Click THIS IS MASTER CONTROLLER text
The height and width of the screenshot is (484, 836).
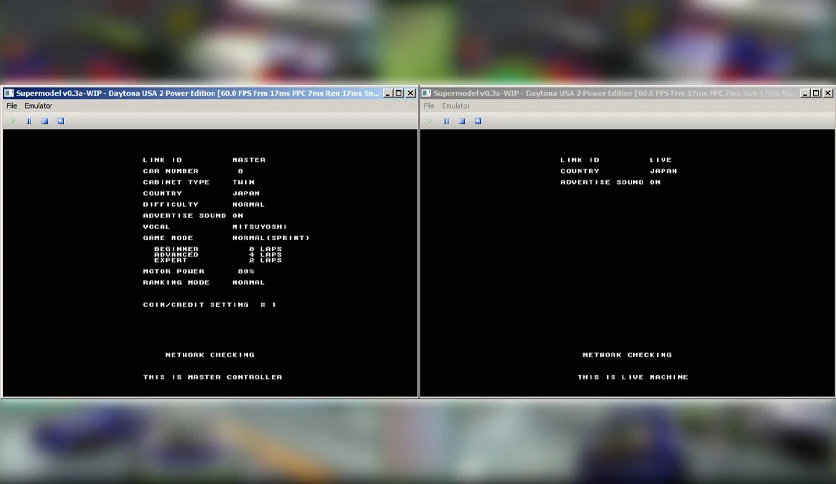(x=213, y=377)
